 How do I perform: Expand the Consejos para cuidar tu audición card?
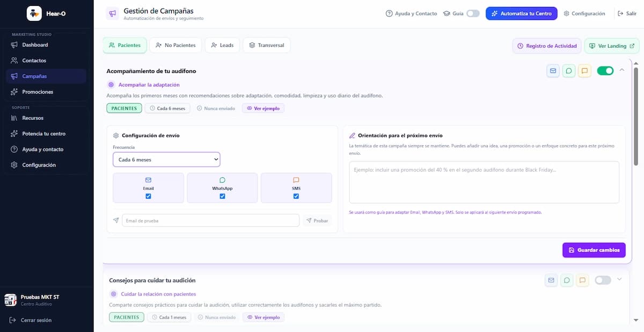click(x=620, y=279)
